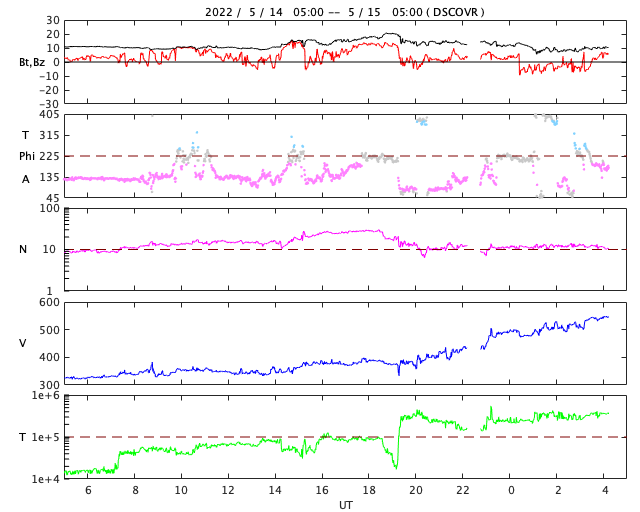The image size is (640, 512).
Task: Click the 405 tick on Phi axis
Action: click(49, 115)
